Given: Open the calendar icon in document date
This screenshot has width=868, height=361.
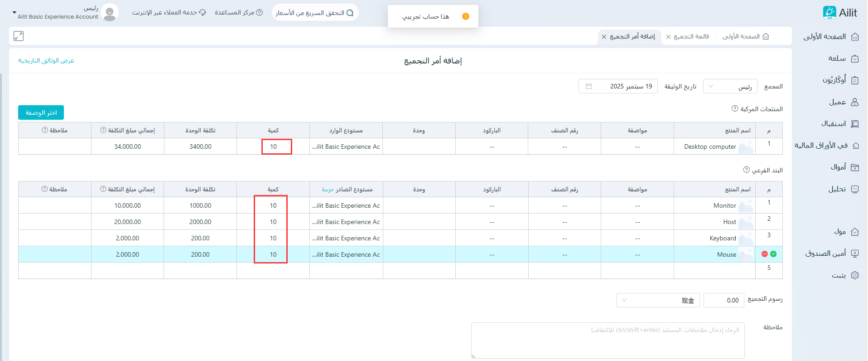Looking at the screenshot, I should point(589,86).
